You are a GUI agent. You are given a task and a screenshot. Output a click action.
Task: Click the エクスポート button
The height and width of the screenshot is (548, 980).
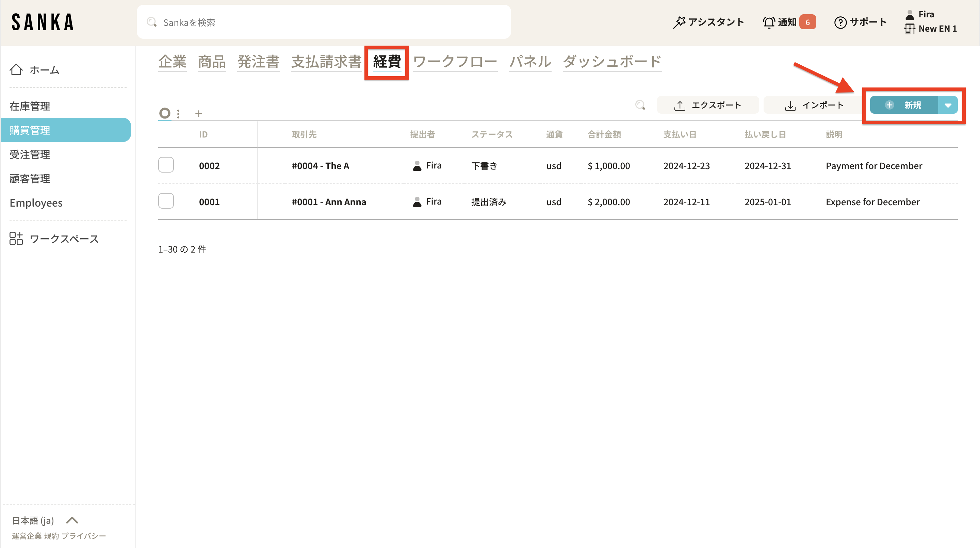(x=708, y=106)
